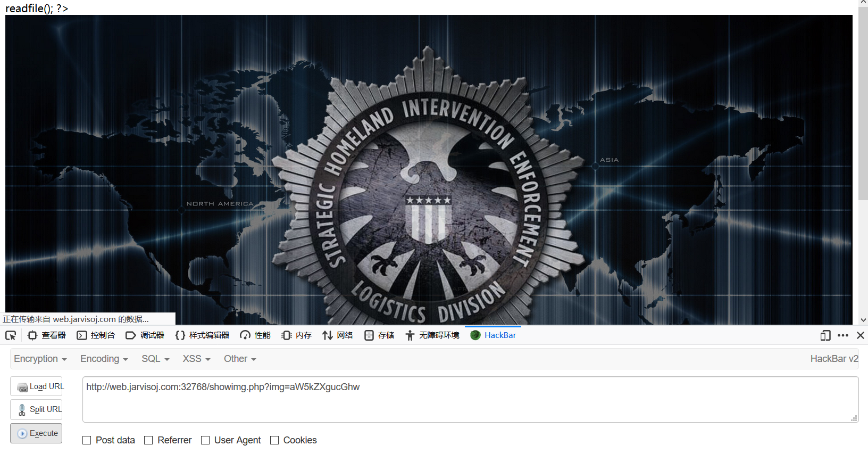Select the HackBar tab
Viewport: 868px width, 470px height.
(x=493, y=335)
